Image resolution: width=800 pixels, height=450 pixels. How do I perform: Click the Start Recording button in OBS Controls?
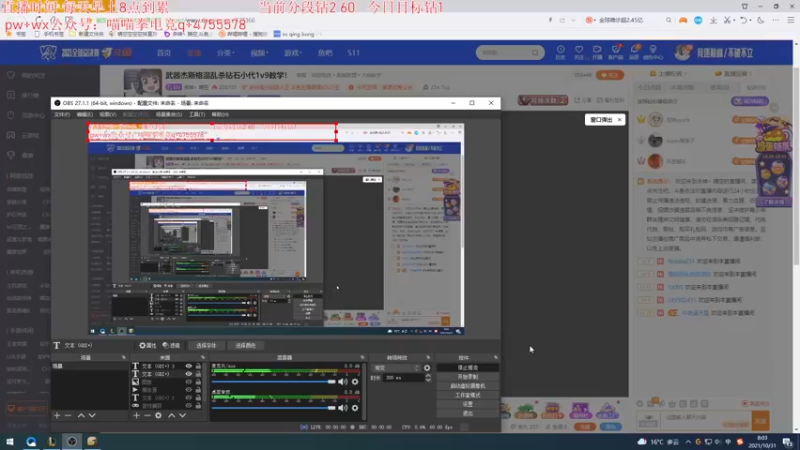click(x=468, y=377)
